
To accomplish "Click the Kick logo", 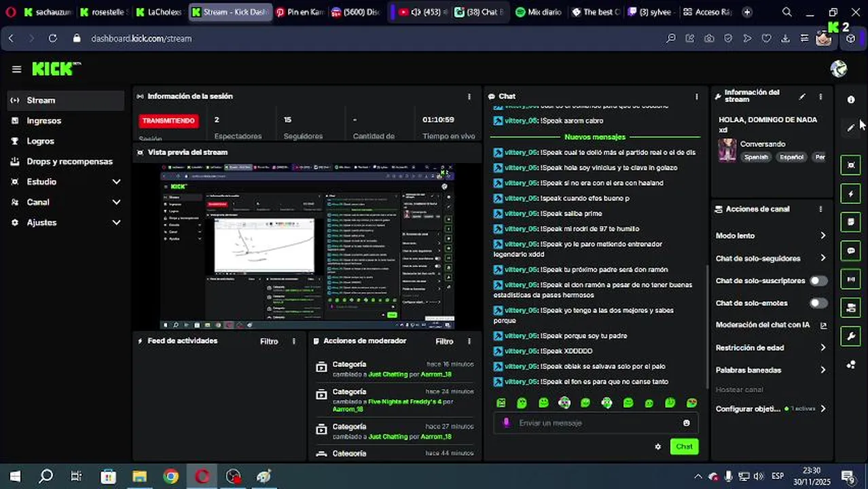I will tap(56, 69).
